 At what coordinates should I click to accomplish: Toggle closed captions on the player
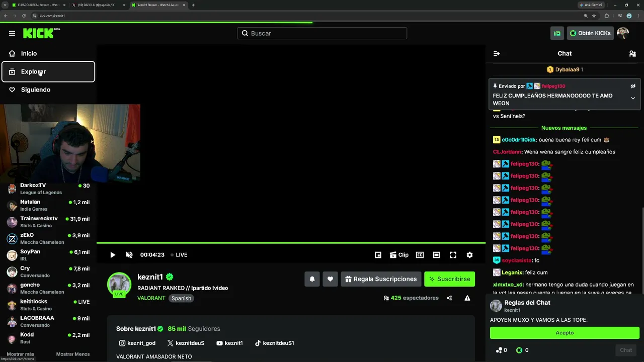pos(420,255)
